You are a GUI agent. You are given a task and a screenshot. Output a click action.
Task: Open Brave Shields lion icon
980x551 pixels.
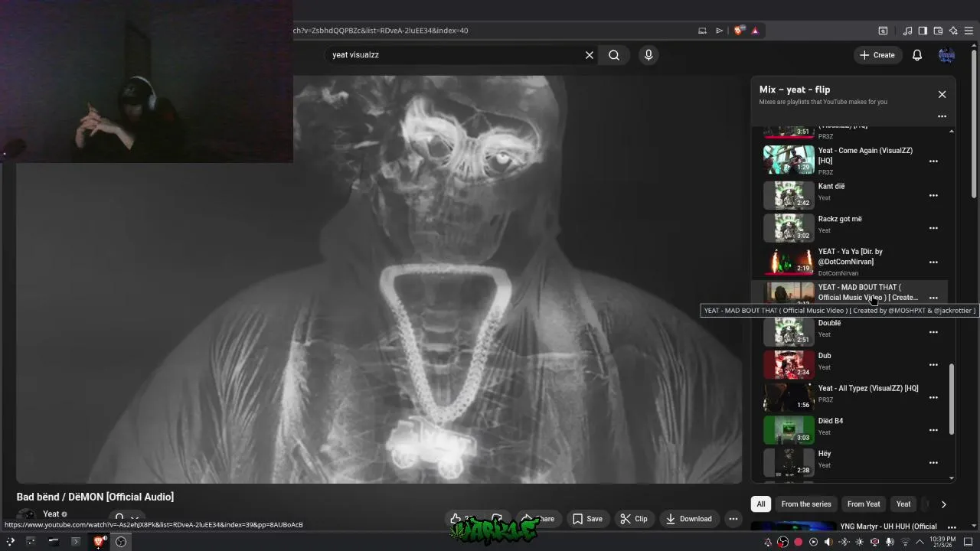738,31
